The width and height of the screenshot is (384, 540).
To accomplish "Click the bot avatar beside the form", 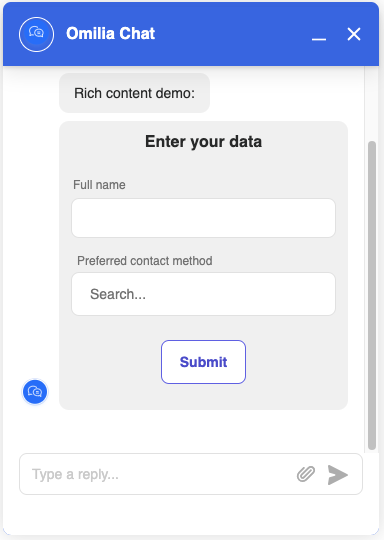I will coord(35,392).
